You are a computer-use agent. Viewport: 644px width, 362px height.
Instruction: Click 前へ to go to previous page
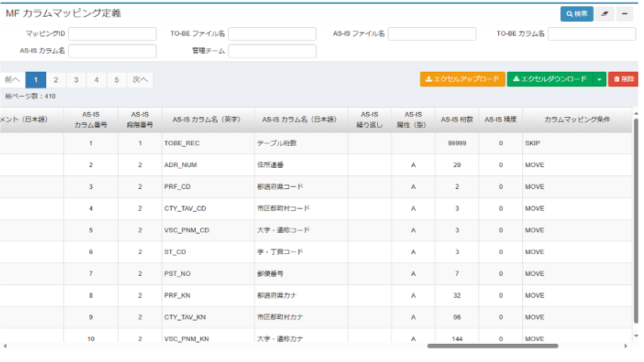[12, 79]
